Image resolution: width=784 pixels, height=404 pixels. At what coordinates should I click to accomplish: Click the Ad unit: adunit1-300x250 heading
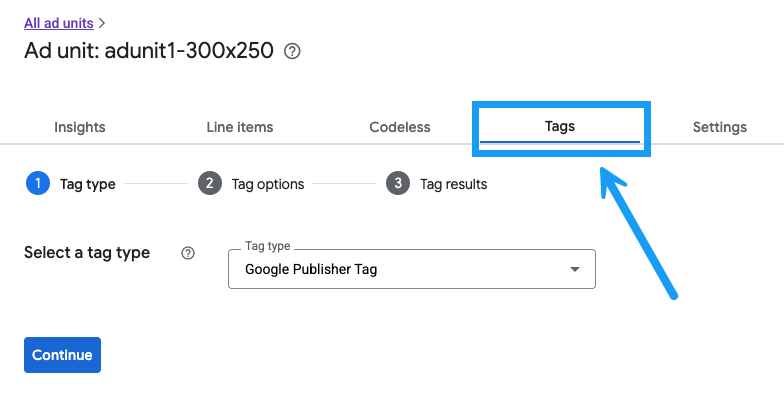[148, 50]
